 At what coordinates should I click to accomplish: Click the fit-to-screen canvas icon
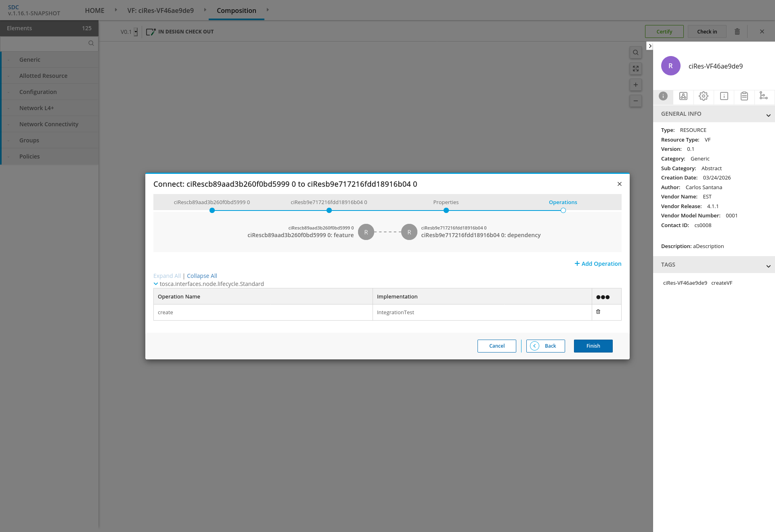[635, 69]
